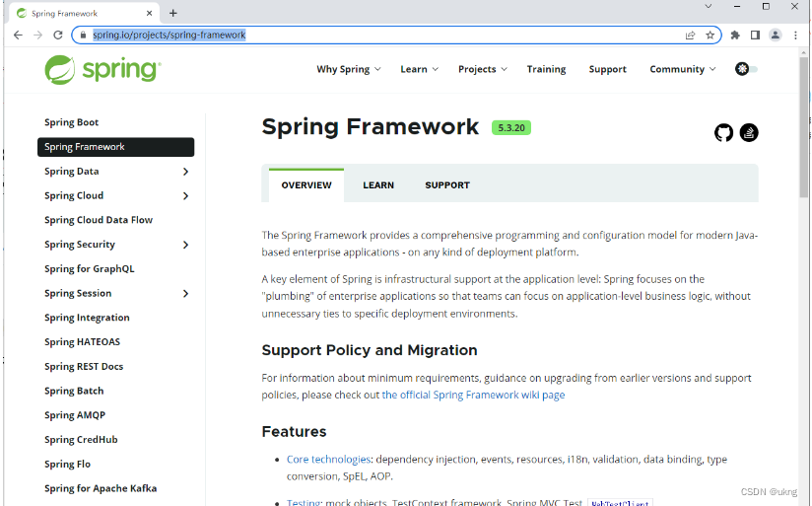The image size is (812, 506).
Task: Open Spring Cloud Data Flow project
Action: coord(99,220)
